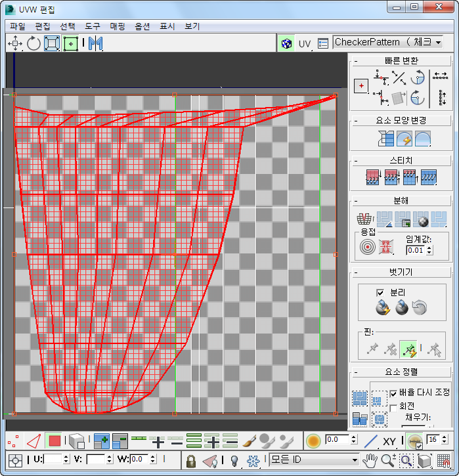Screen dimensions: 459x476
Task: Click the space horizontally icon
Action: click(x=440, y=76)
